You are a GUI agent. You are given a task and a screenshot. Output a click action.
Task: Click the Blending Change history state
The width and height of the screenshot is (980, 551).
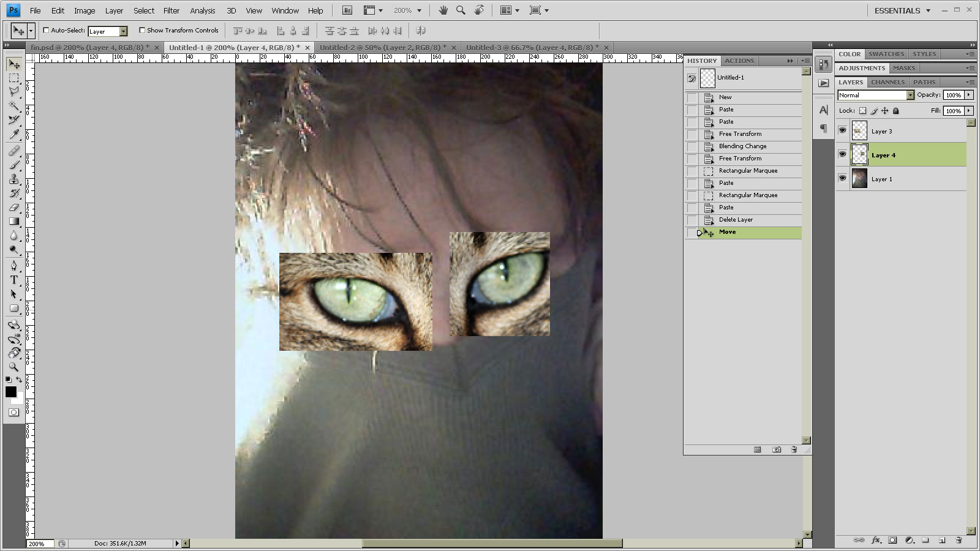tap(743, 146)
